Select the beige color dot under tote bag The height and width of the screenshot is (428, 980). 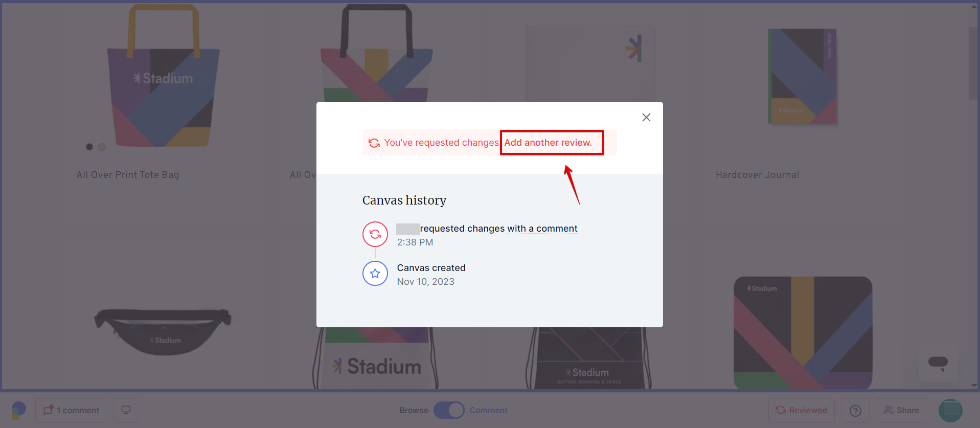[102, 147]
